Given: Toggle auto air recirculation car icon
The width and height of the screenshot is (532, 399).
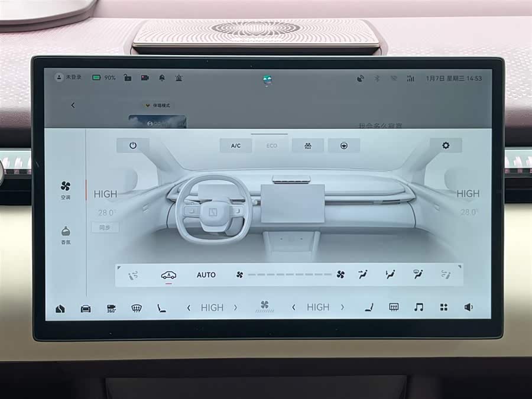Looking at the screenshot, I should point(168,275).
